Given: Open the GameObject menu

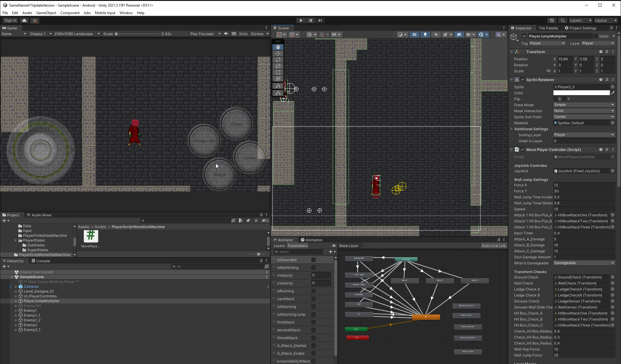Looking at the screenshot, I should pyautogui.click(x=46, y=13).
